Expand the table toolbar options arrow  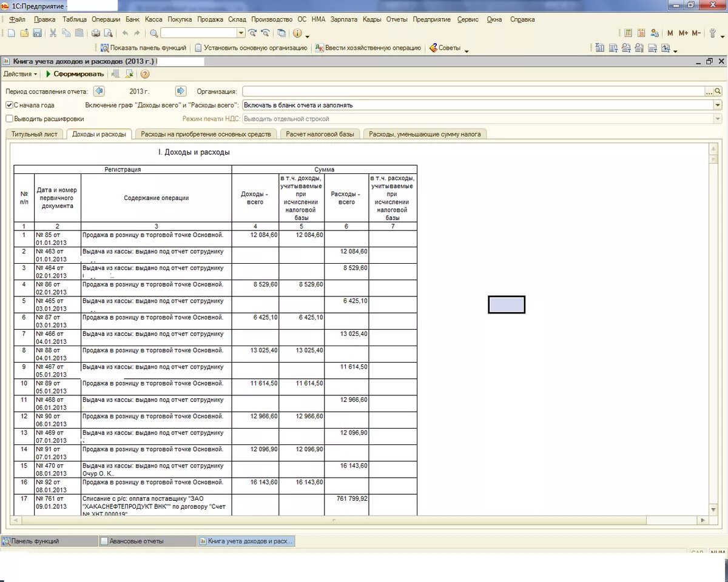tap(675, 50)
